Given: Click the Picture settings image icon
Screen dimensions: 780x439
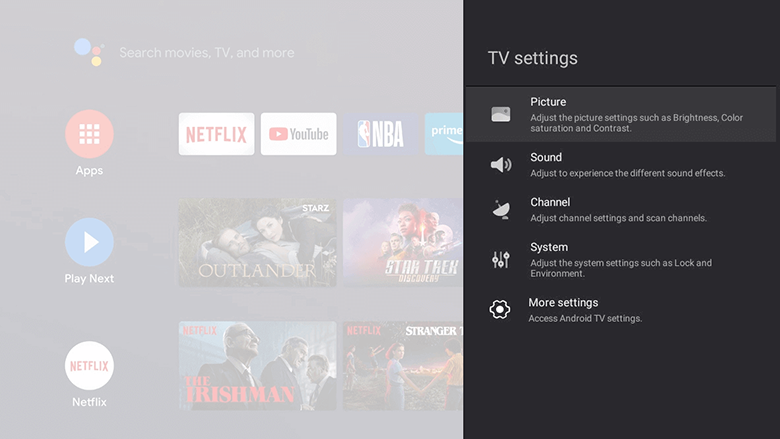Looking at the screenshot, I should (501, 114).
